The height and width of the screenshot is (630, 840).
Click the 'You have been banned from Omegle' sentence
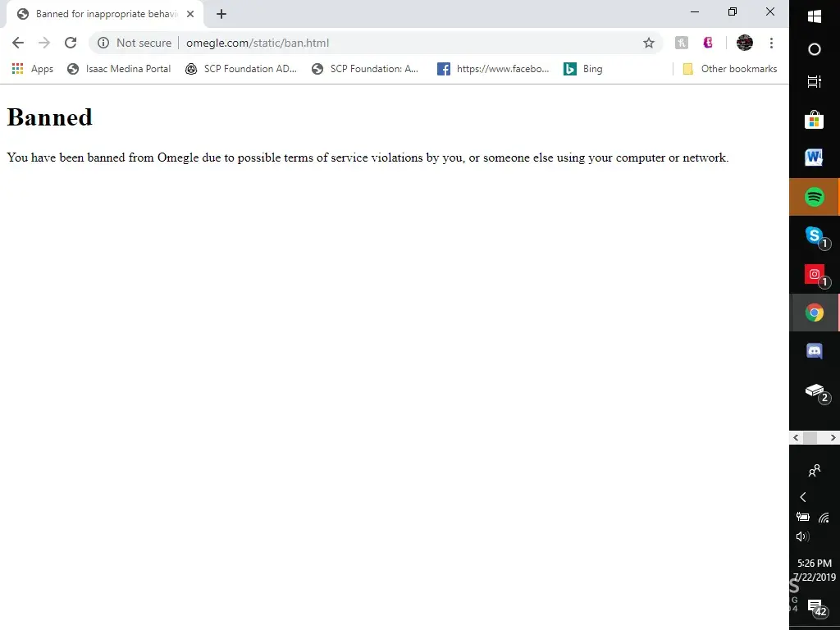[367, 157]
